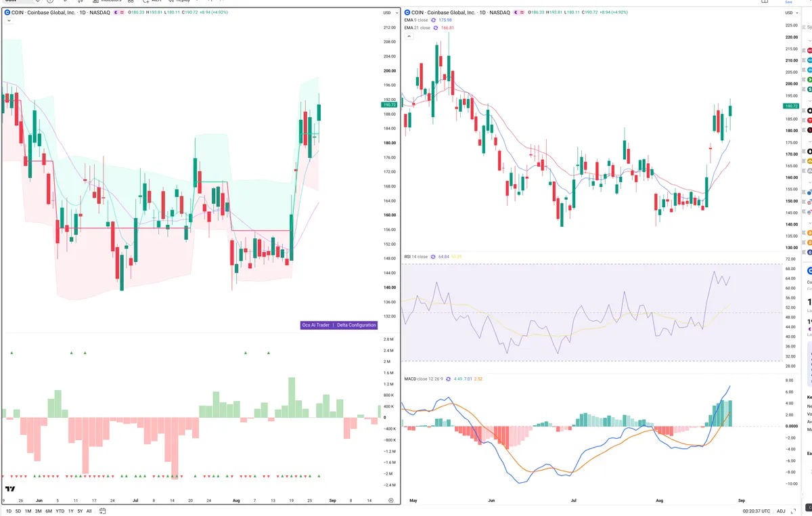Show the All time range
The height and width of the screenshot is (516, 812).
89,511
